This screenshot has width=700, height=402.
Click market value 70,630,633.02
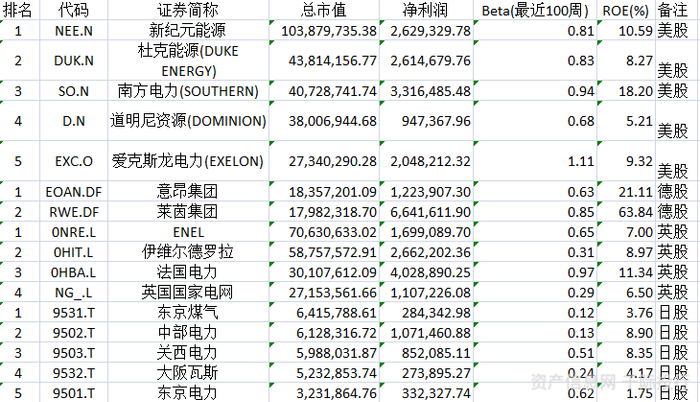(324, 231)
